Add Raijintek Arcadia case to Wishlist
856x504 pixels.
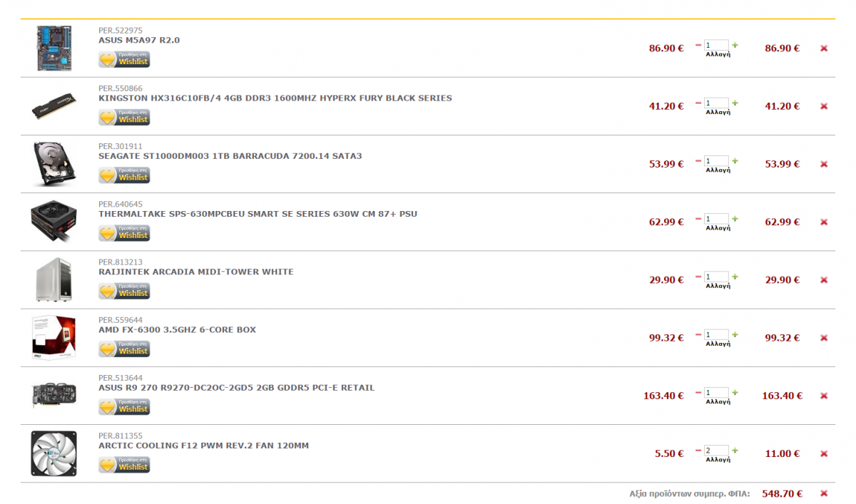coord(124,291)
